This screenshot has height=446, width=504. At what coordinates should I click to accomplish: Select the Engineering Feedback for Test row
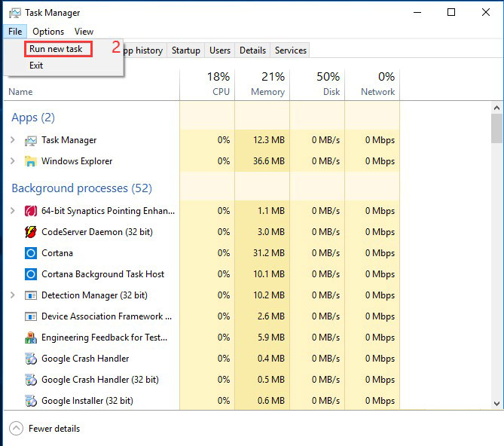[x=202, y=338]
